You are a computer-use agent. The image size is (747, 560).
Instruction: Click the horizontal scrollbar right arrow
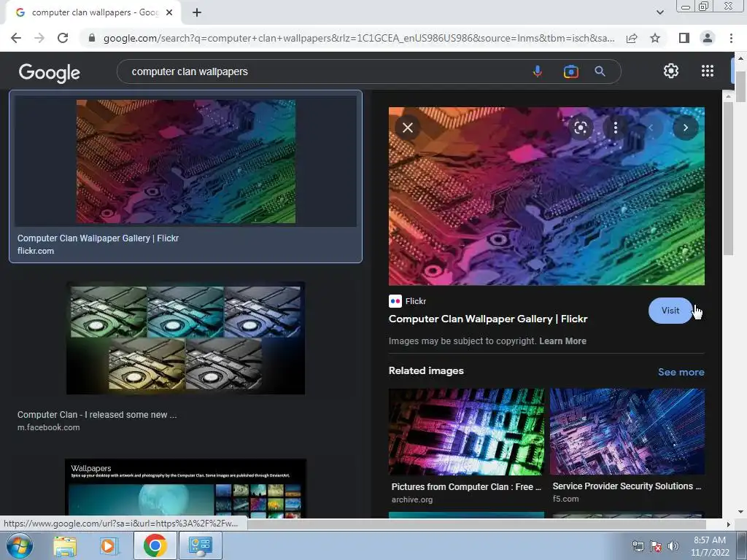point(728,524)
